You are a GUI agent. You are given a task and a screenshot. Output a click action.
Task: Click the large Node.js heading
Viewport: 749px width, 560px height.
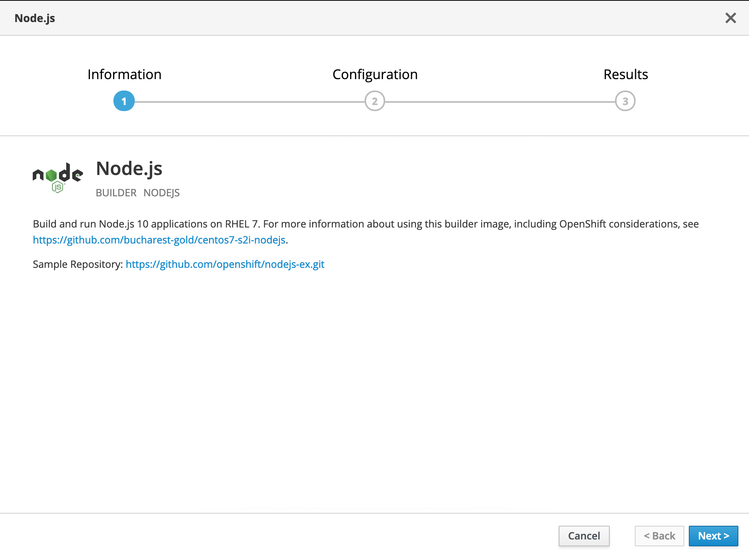129,169
